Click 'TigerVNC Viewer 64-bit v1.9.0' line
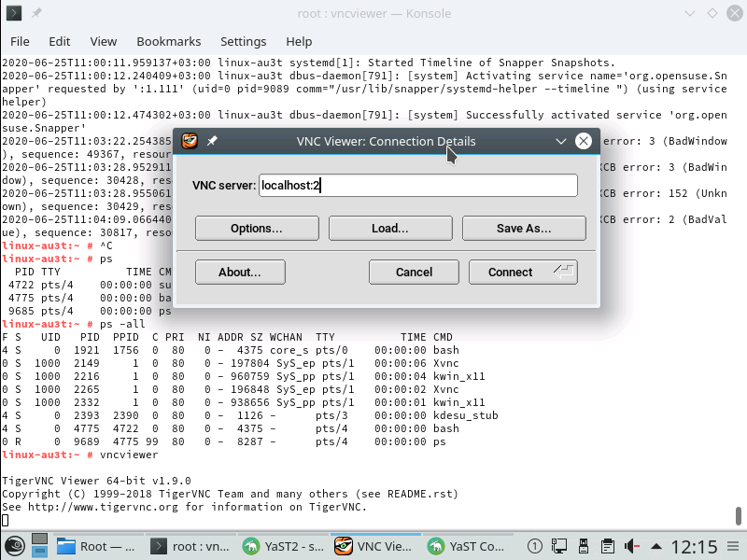Image resolution: width=747 pixels, height=560 pixels. (96, 481)
